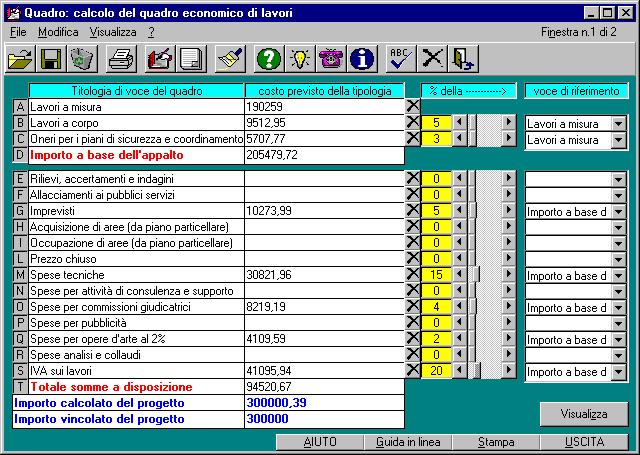Viewport: 640px width, 455px height.
Task: Open reference dropdown for Lavori a corpo row
Action: pyautogui.click(x=617, y=124)
